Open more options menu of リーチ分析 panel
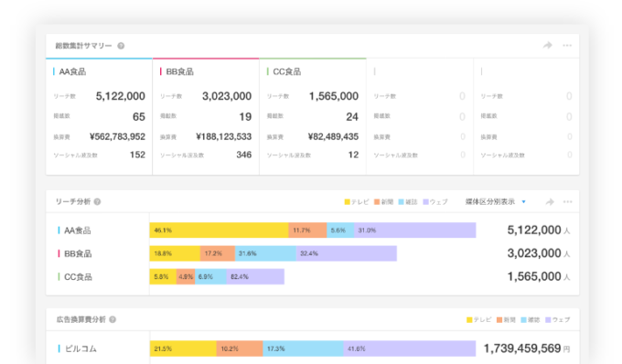The height and width of the screenshot is (364, 622). point(568,202)
